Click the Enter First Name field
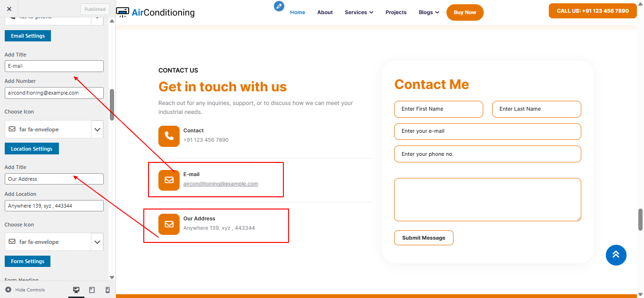 tap(438, 109)
